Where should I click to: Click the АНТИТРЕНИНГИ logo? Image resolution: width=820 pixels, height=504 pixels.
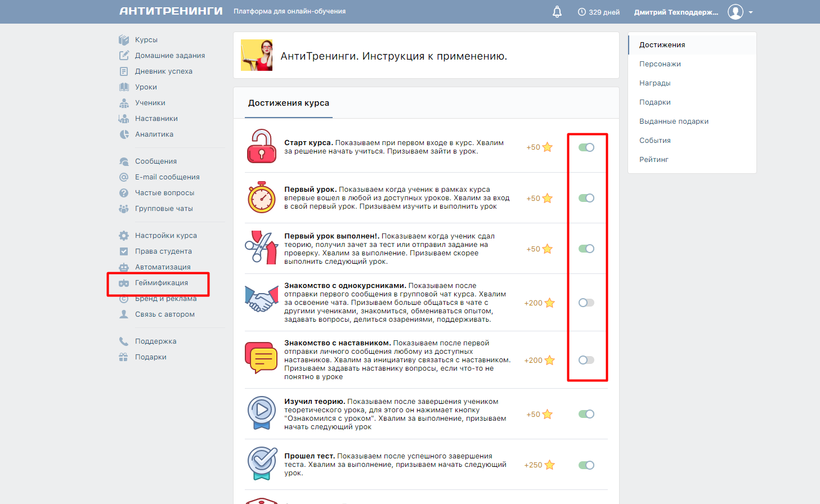click(x=171, y=11)
